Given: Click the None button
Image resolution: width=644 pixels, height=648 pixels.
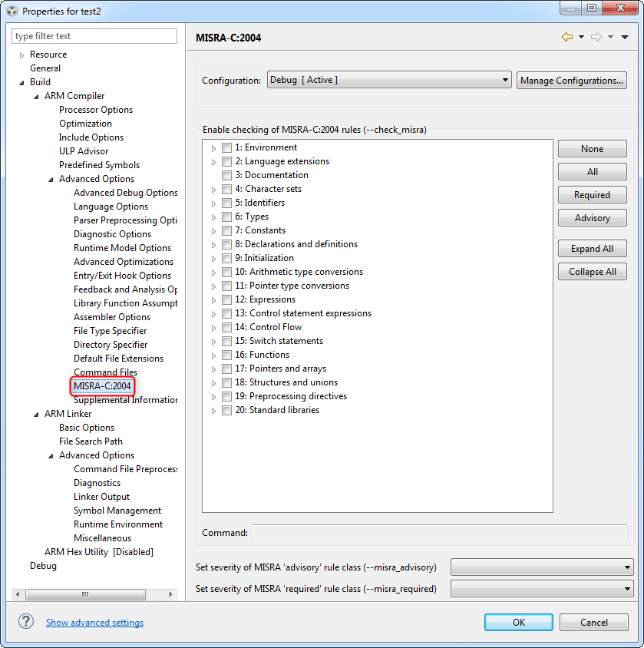Looking at the screenshot, I should click(592, 149).
